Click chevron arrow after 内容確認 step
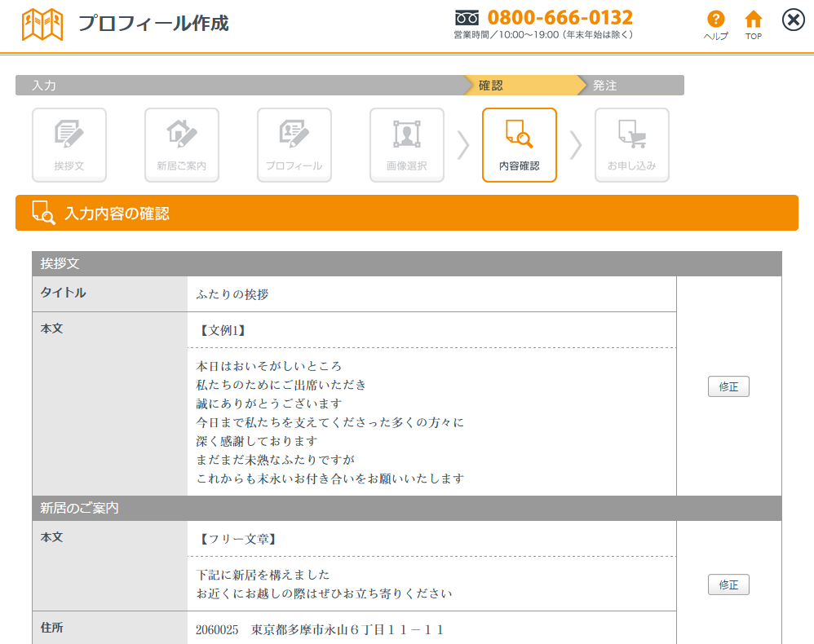The image size is (814, 644). tap(576, 145)
